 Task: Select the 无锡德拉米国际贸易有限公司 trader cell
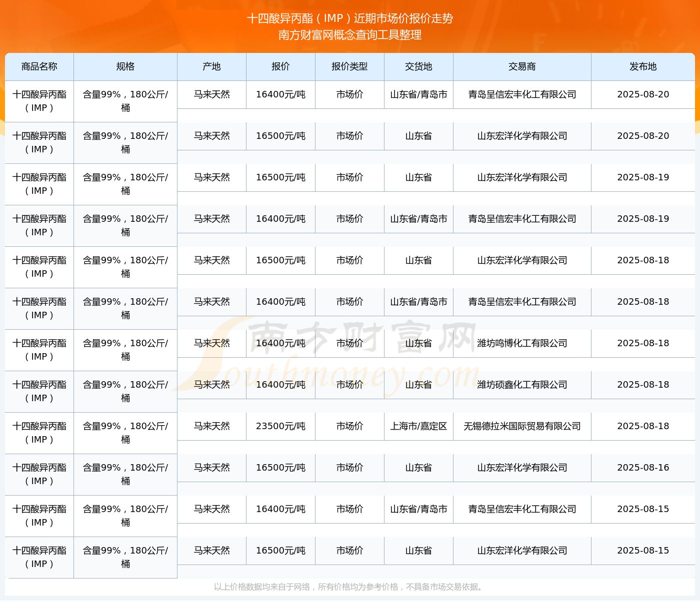[x=522, y=426]
